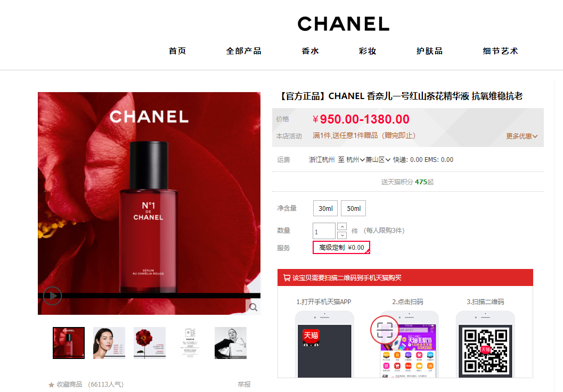Click the QR code image
The height and width of the screenshot is (392, 563).
(485, 352)
